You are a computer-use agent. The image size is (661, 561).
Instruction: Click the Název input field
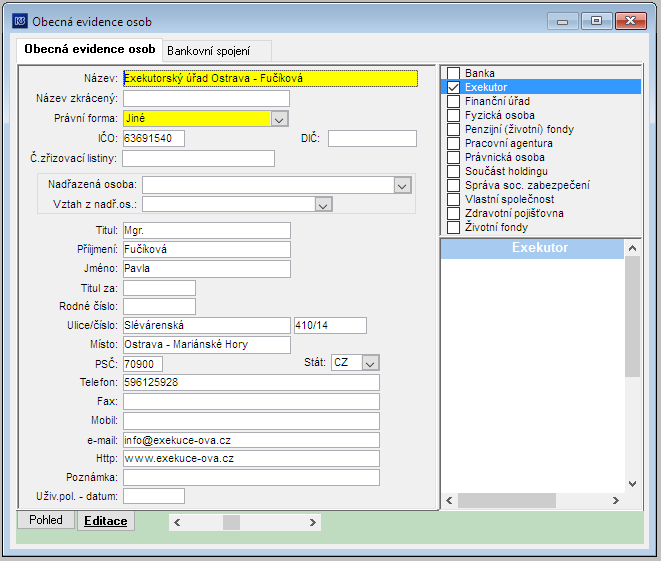(x=270, y=78)
